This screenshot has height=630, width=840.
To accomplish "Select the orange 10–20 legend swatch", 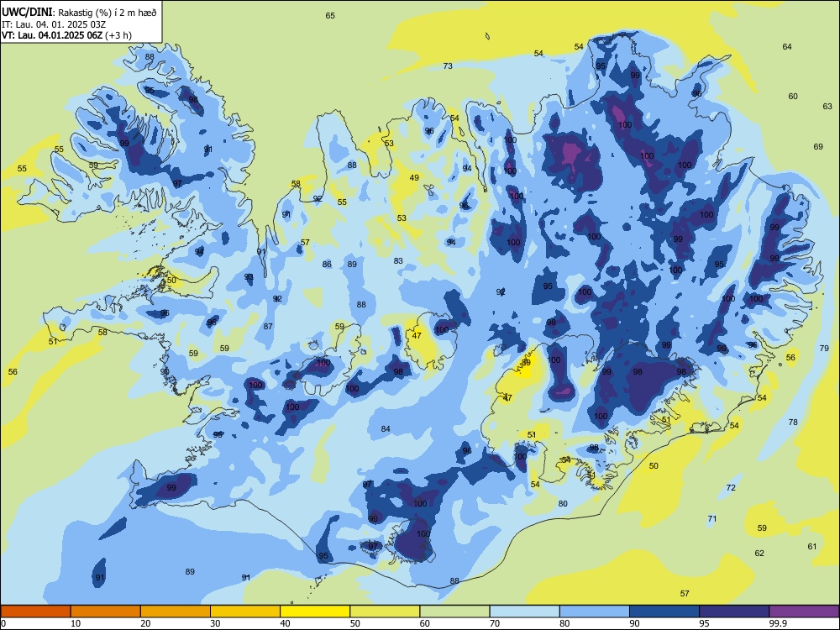I will pyautogui.click(x=106, y=612).
